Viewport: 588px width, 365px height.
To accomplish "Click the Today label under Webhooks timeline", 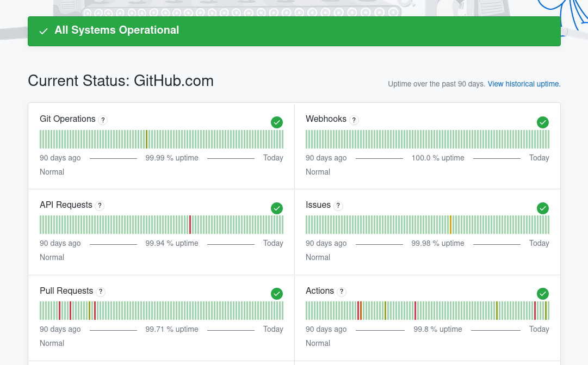I will [539, 158].
